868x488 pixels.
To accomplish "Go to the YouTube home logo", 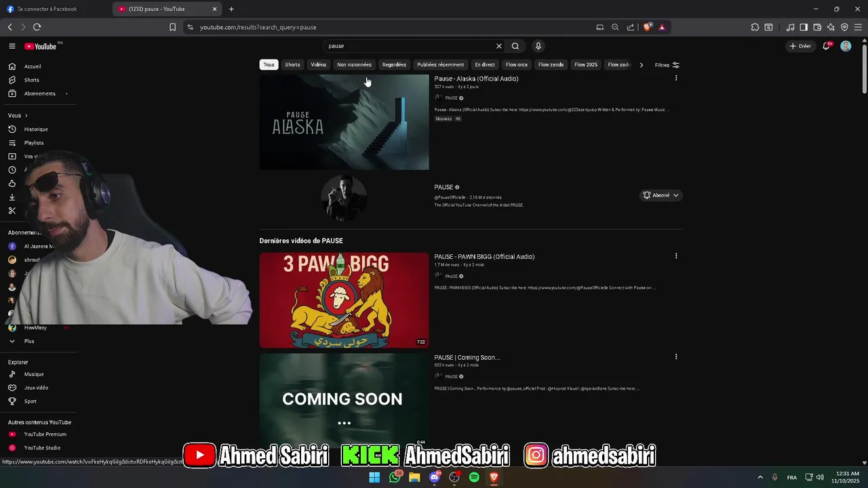I will pos(41,46).
